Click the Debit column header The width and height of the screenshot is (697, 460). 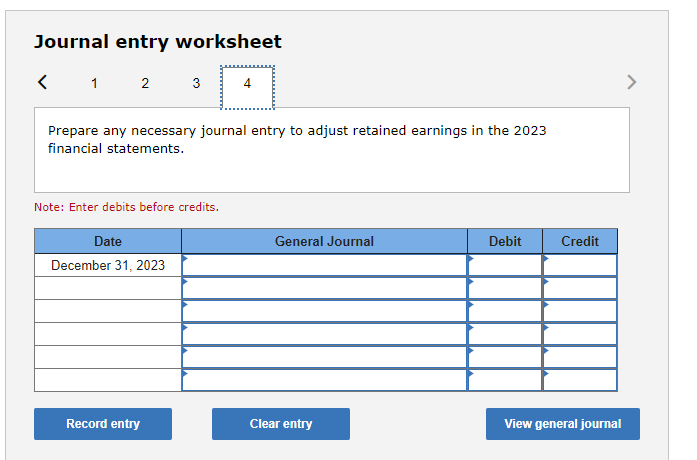pyautogui.click(x=505, y=241)
